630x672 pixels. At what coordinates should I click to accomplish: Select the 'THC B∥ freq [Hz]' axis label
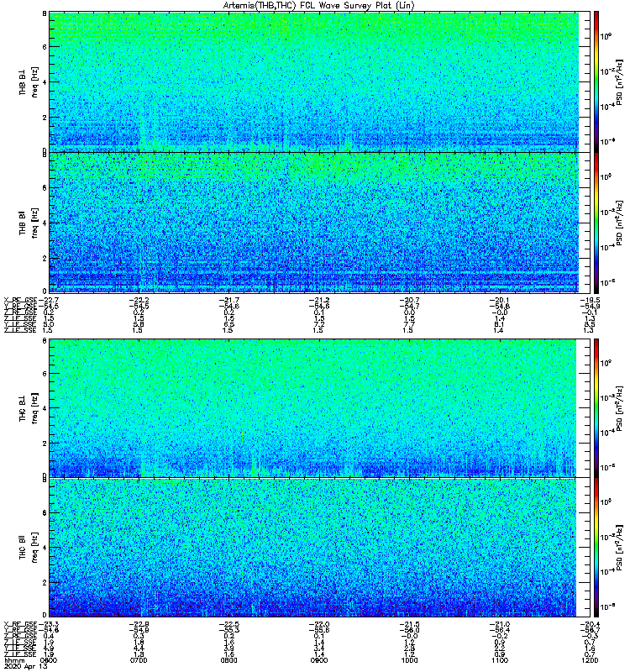(29, 548)
